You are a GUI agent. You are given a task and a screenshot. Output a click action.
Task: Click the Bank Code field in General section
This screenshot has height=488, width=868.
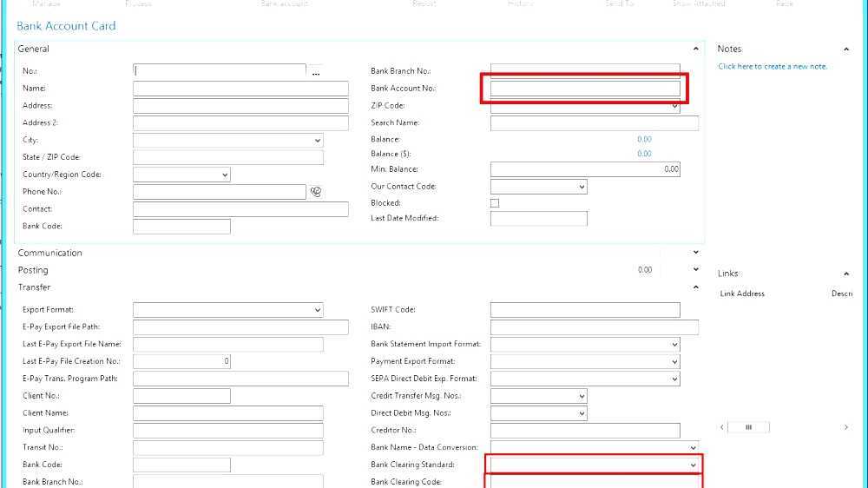181,226
